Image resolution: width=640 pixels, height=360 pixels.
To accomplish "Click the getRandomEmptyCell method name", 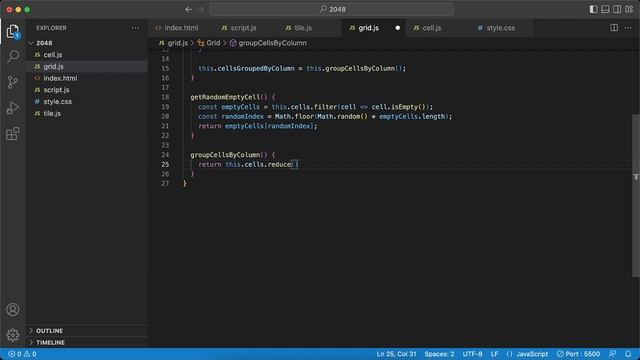I will (x=225, y=97).
